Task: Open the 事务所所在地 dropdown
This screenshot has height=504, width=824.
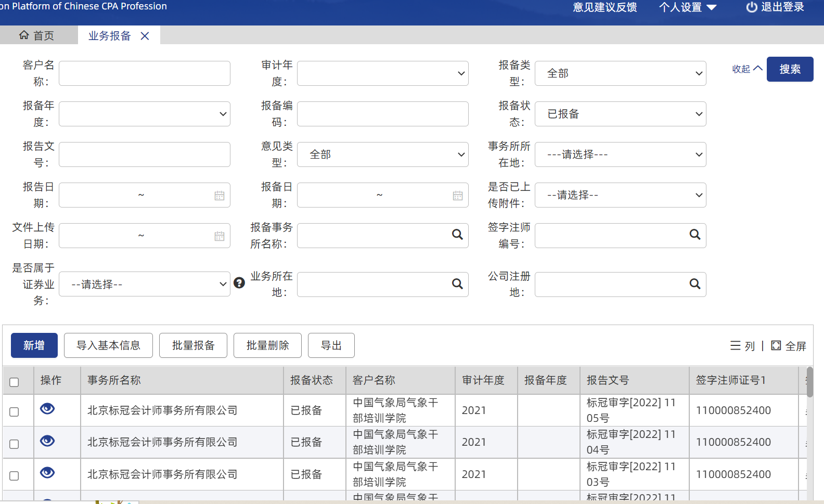Action: coord(620,154)
